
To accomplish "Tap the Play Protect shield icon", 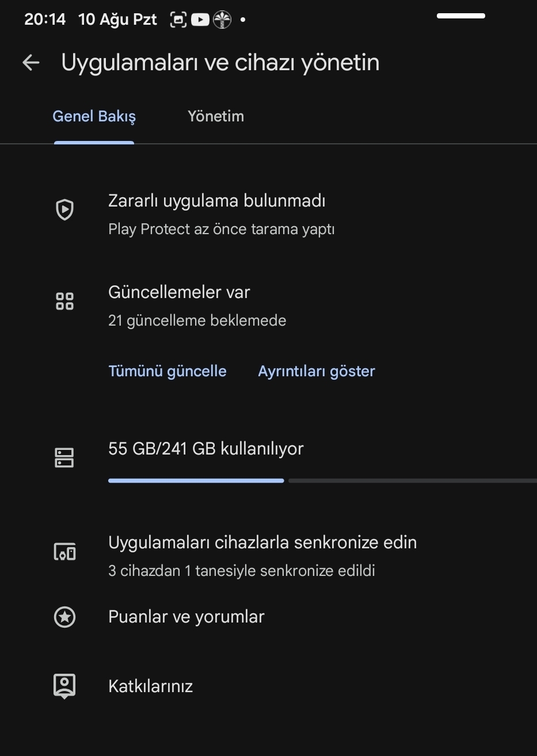I will (x=64, y=209).
